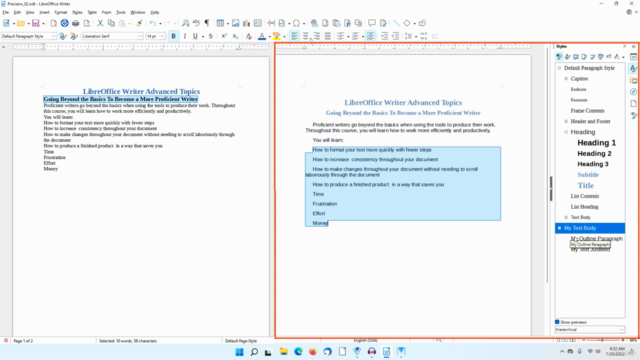Click the Windows Start button on taskbar
Viewport: 640px width, 360px height.
[239, 352]
